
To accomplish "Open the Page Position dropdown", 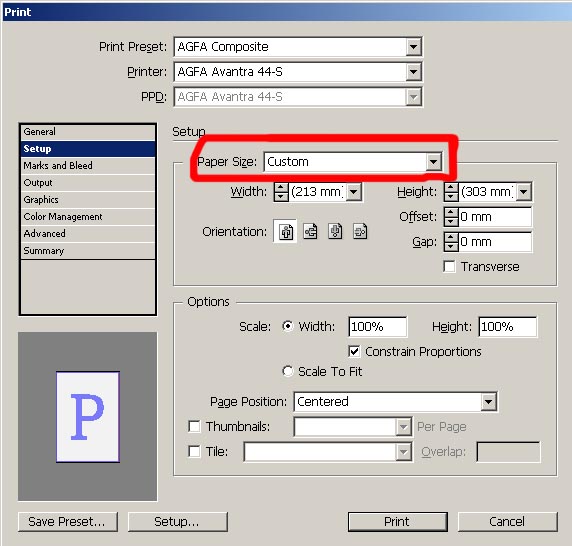I will (x=488, y=402).
